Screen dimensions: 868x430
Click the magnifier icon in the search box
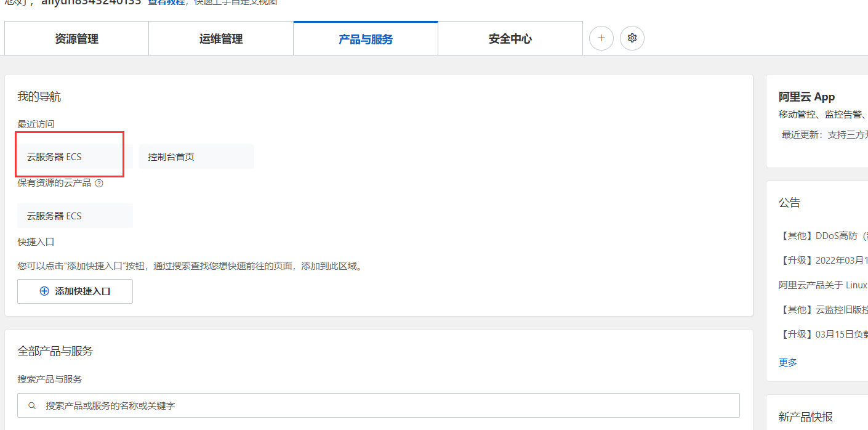32,406
